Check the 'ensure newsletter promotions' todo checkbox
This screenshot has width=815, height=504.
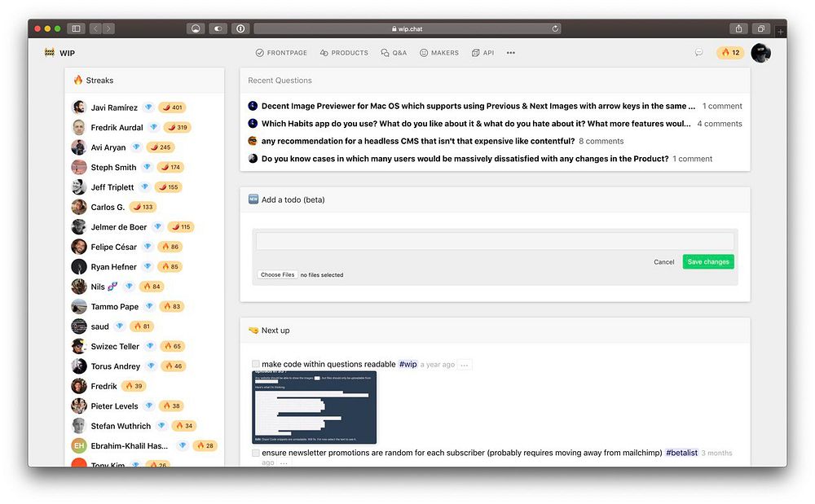tap(255, 454)
